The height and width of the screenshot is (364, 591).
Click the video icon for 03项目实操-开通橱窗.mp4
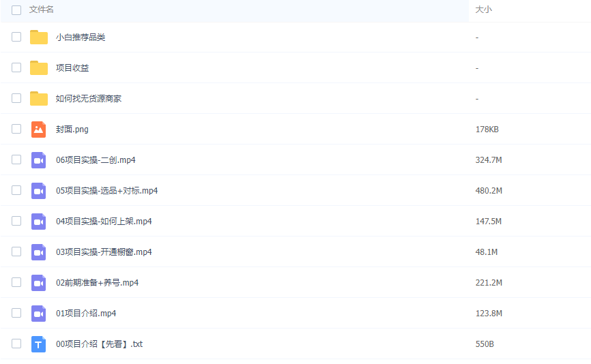pyautogui.click(x=39, y=252)
